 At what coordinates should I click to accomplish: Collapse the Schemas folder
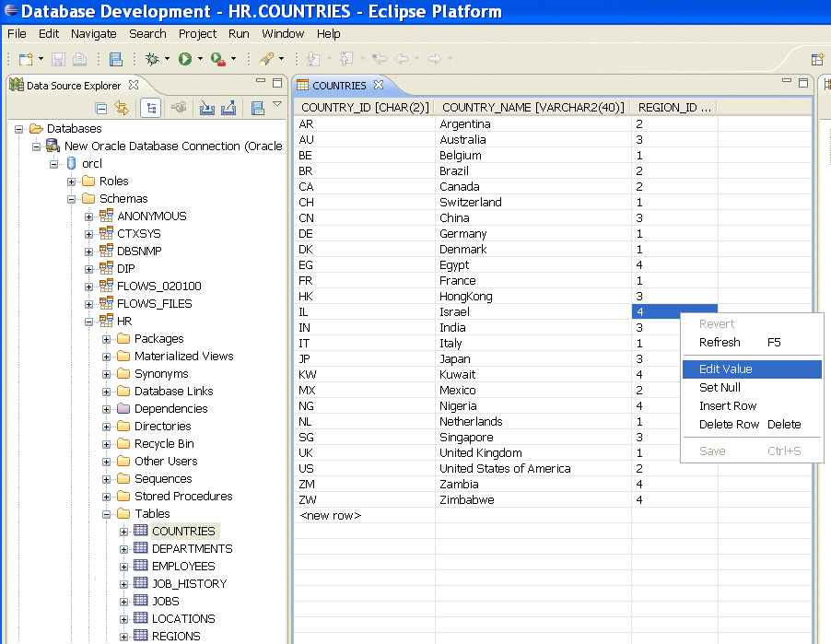point(72,199)
